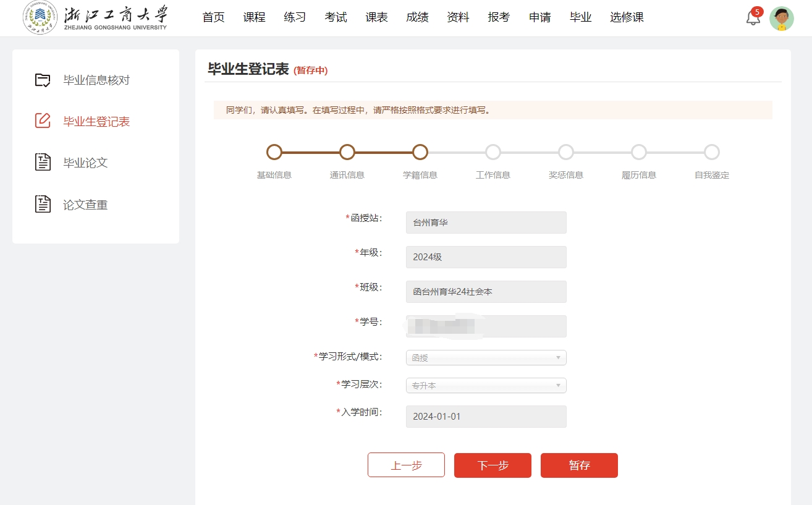The image size is (812, 505).
Task: Open the 学习层次 dropdown
Action: point(486,386)
